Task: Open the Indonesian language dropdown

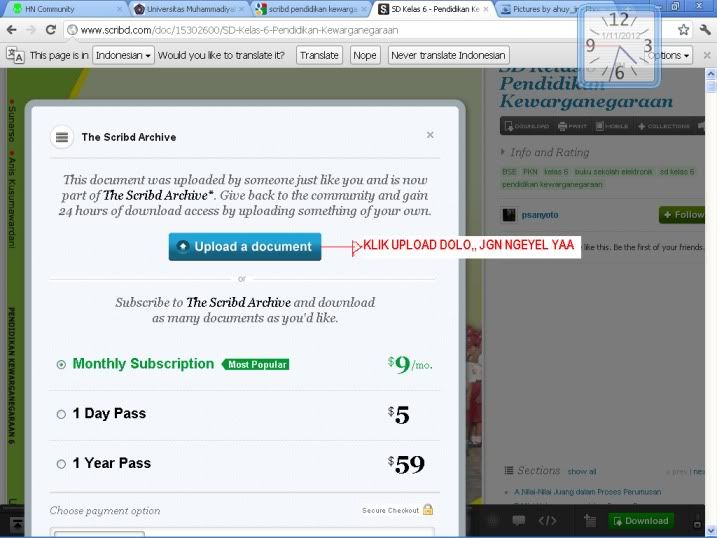Action: tap(123, 55)
